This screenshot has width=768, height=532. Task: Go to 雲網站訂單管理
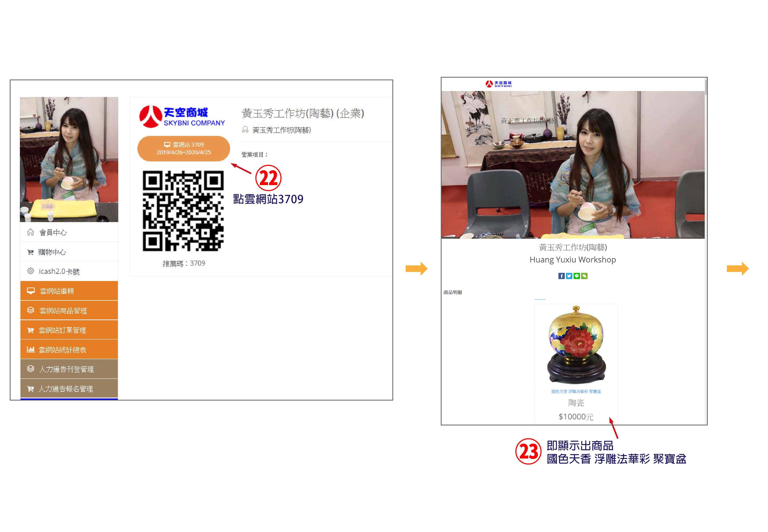[69, 330]
